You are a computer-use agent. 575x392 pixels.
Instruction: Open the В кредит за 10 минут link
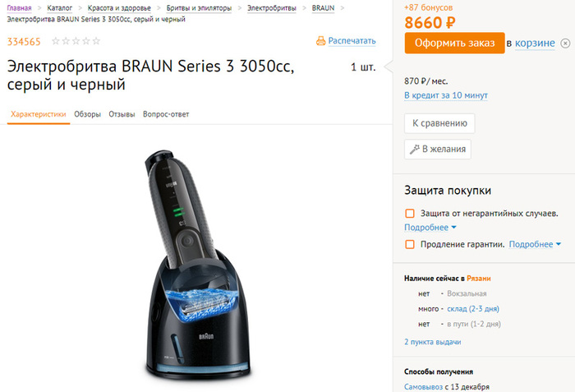(x=446, y=95)
